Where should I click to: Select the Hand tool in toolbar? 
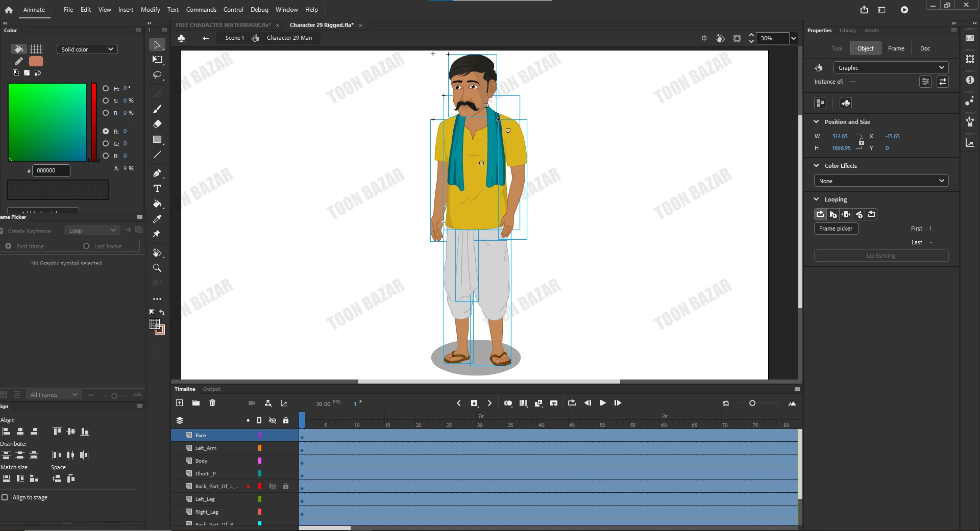(157, 253)
